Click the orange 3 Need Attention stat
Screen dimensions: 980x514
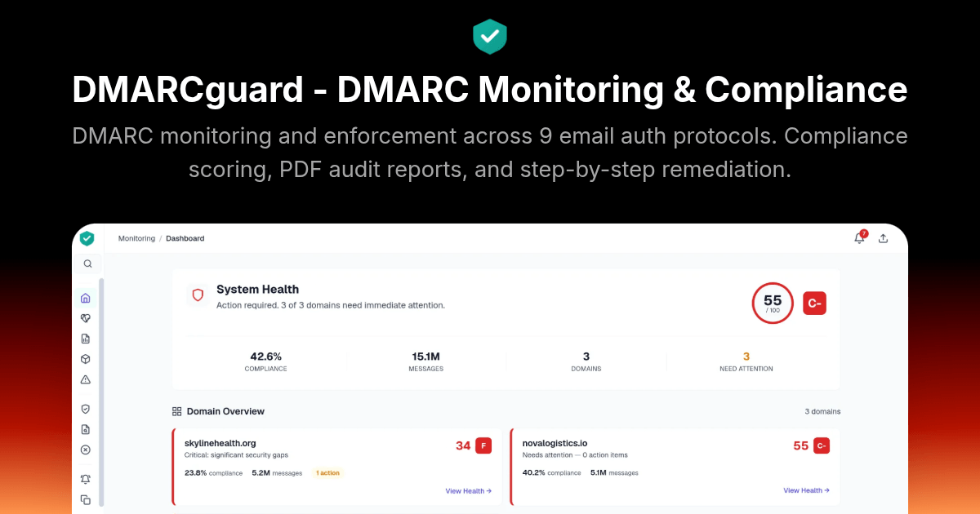click(746, 361)
